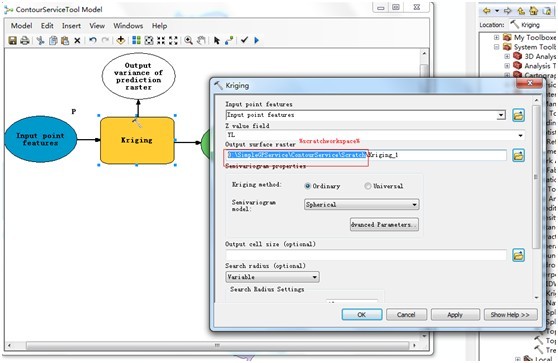
Task: Click the Print icon in ModelBuilder toolbar
Action: (x=25, y=40)
